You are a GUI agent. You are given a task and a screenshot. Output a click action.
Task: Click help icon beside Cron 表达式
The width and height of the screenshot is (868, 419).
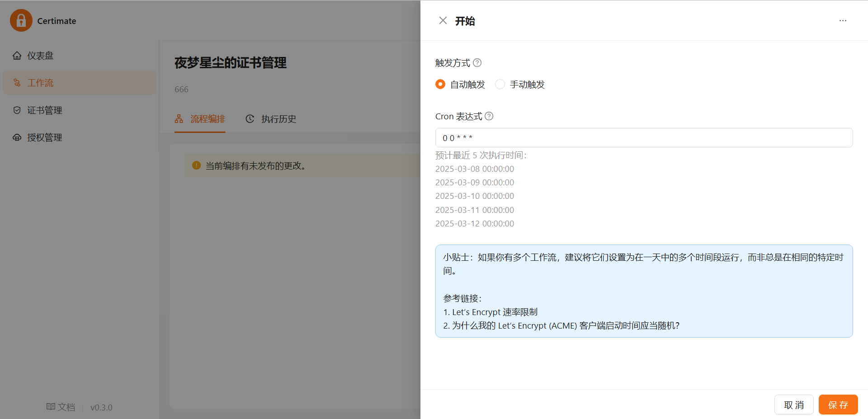(x=489, y=116)
